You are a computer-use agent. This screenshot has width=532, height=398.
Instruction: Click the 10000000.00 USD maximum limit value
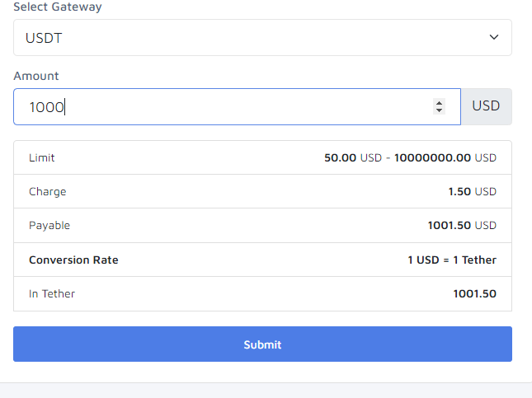[445, 157]
